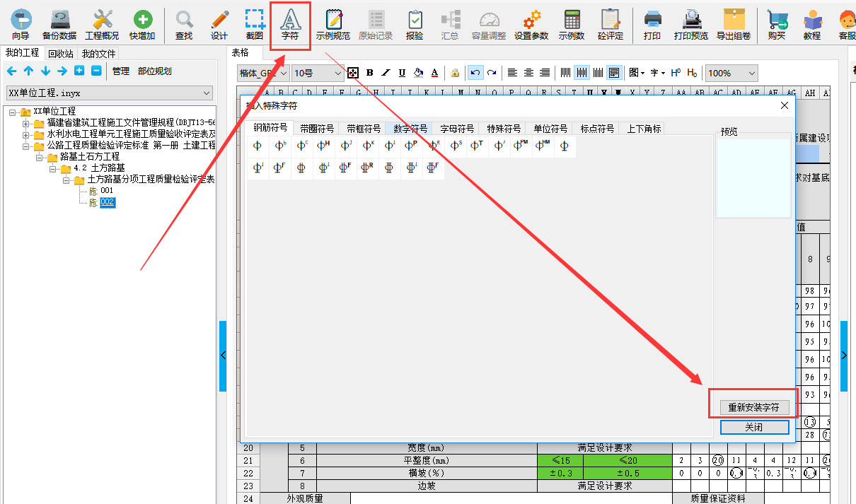
Task: Open the 截图 screenshot tool
Action: [255, 24]
